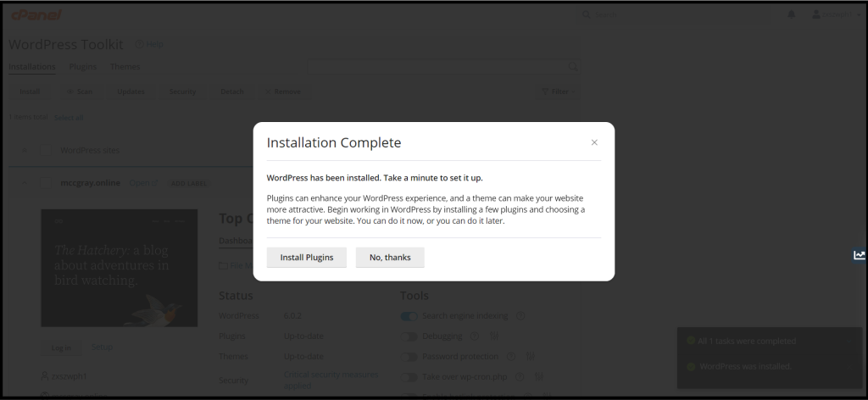This screenshot has width=868, height=400.
Task: Click the Install Plugins button
Action: tap(307, 258)
